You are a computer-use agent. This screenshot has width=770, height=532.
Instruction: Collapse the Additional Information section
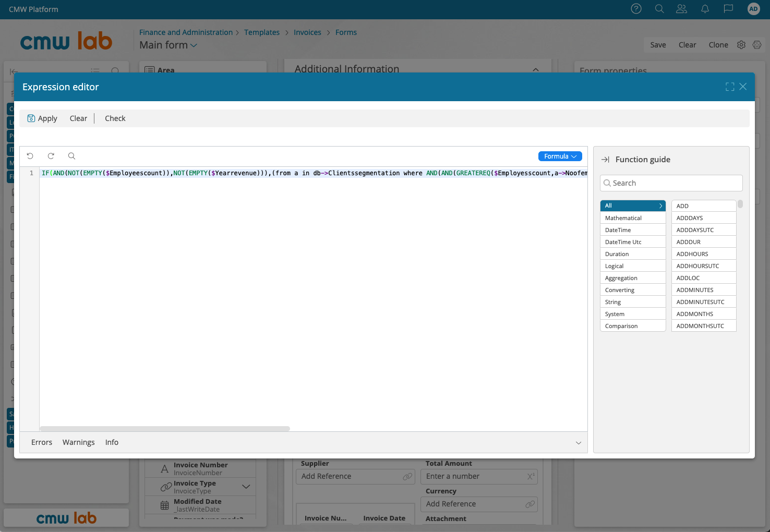point(536,69)
